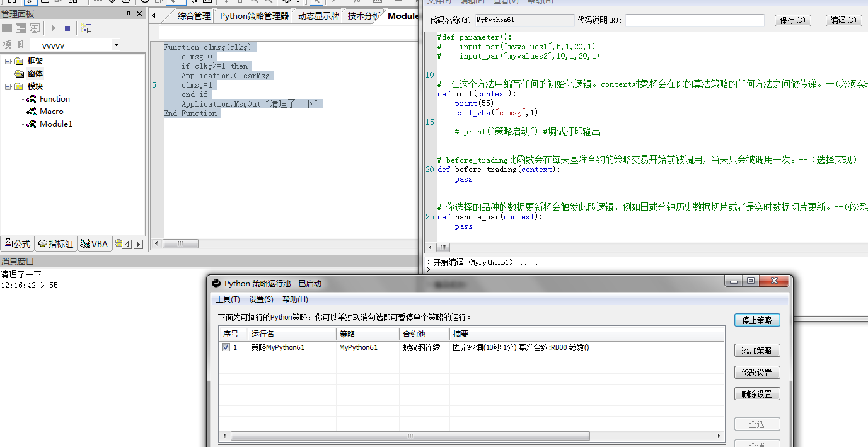The width and height of the screenshot is (868, 447).
Task: Click the first view-layout icon in 管理面板 toolbar
Action: (x=7, y=28)
